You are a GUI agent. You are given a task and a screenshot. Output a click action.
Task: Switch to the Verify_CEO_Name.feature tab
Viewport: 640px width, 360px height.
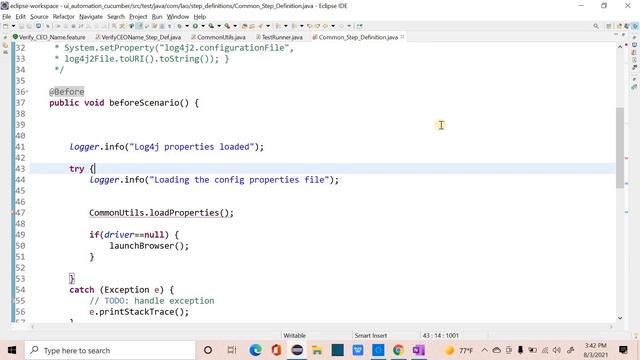click(x=49, y=37)
